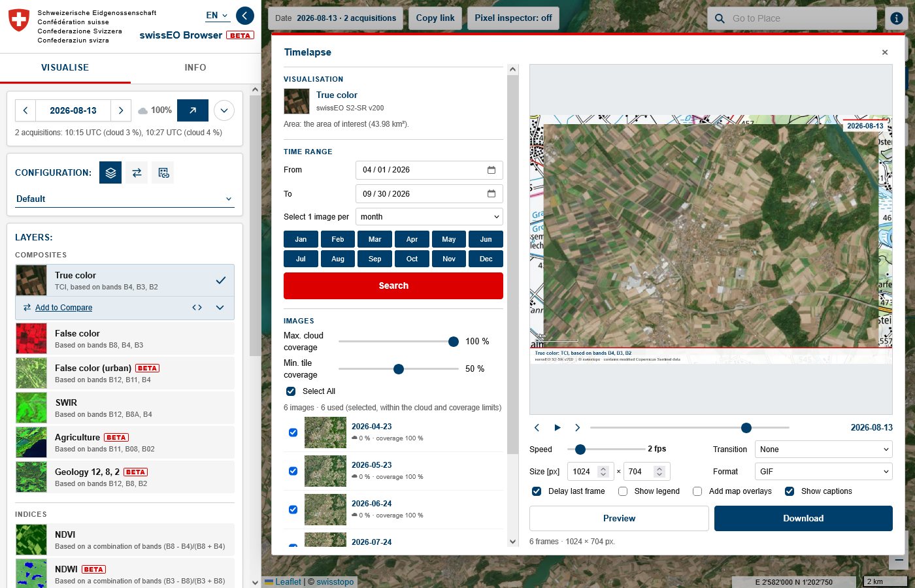Open the Transition dropdown
Screen dimensions: 915x588
823,449
